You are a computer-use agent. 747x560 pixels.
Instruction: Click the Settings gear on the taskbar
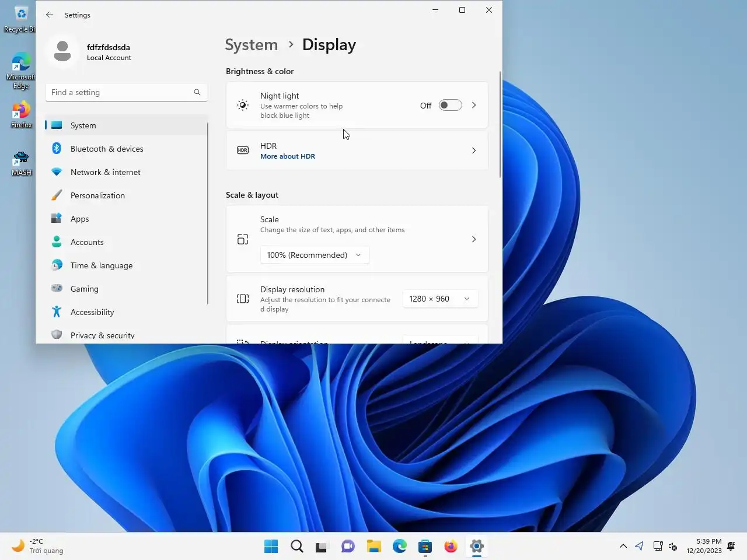point(477,546)
